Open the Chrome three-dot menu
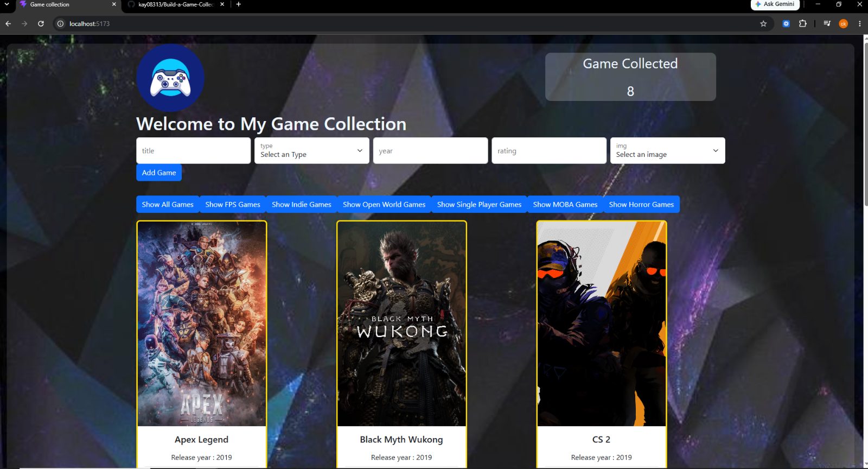 [860, 23]
